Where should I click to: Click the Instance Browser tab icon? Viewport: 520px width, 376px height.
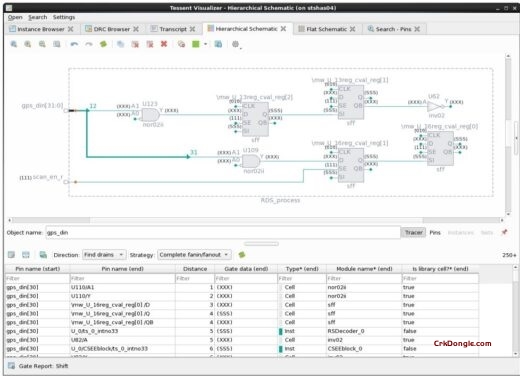[12, 29]
